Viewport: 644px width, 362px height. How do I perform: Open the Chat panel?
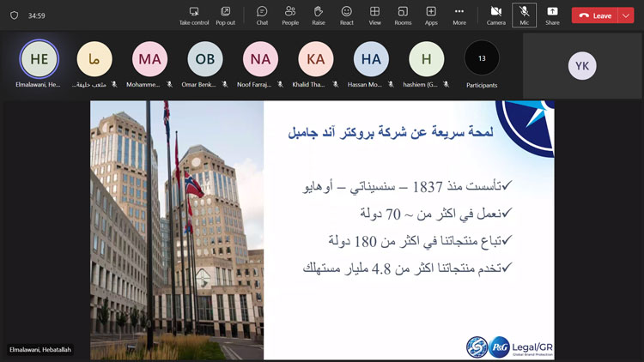(x=262, y=15)
